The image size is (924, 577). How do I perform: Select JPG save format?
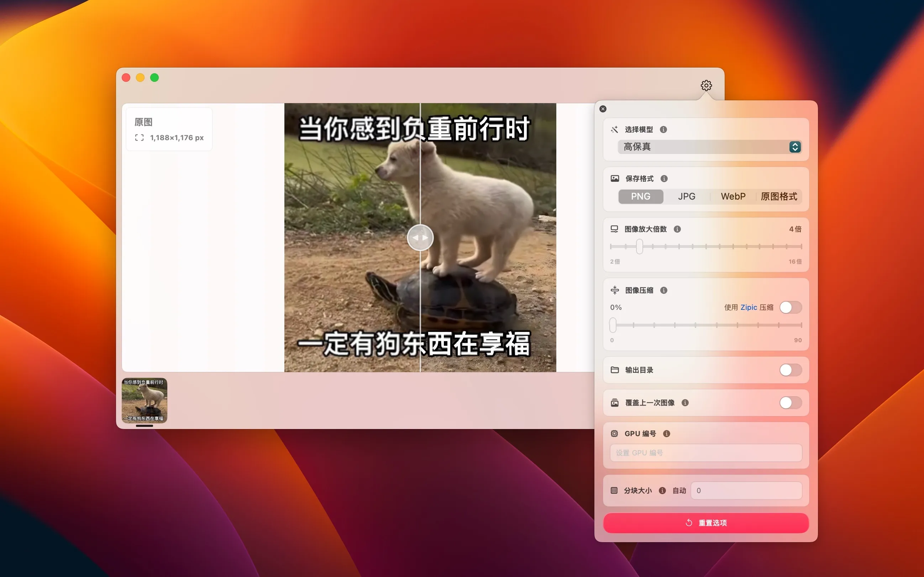coord(687,196)
